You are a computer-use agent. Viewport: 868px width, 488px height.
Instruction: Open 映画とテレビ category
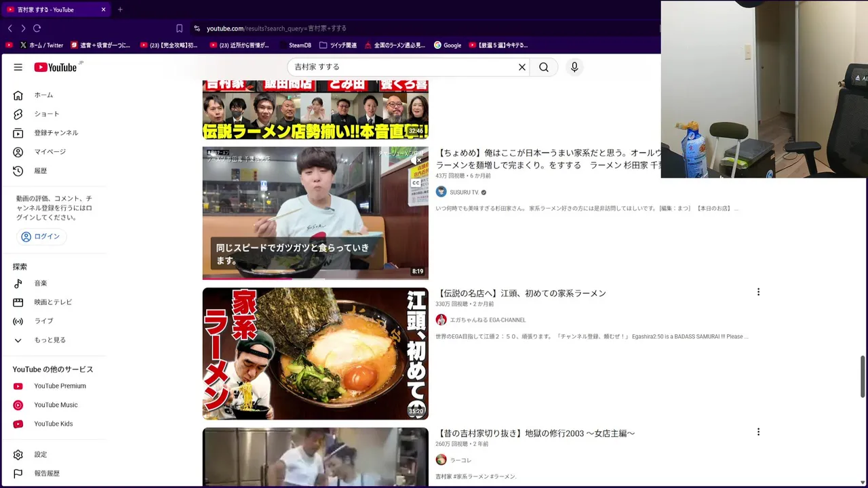pos(53,302)
